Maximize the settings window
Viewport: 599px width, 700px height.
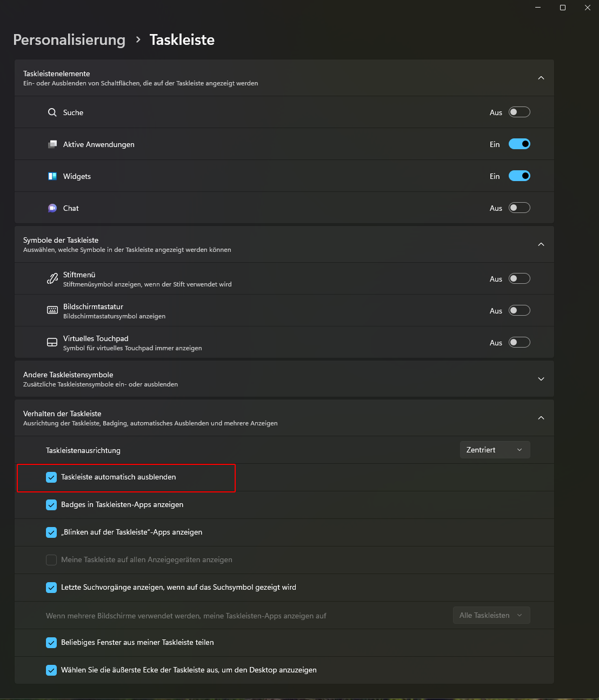pyautogui.click(x=563, y=8)
